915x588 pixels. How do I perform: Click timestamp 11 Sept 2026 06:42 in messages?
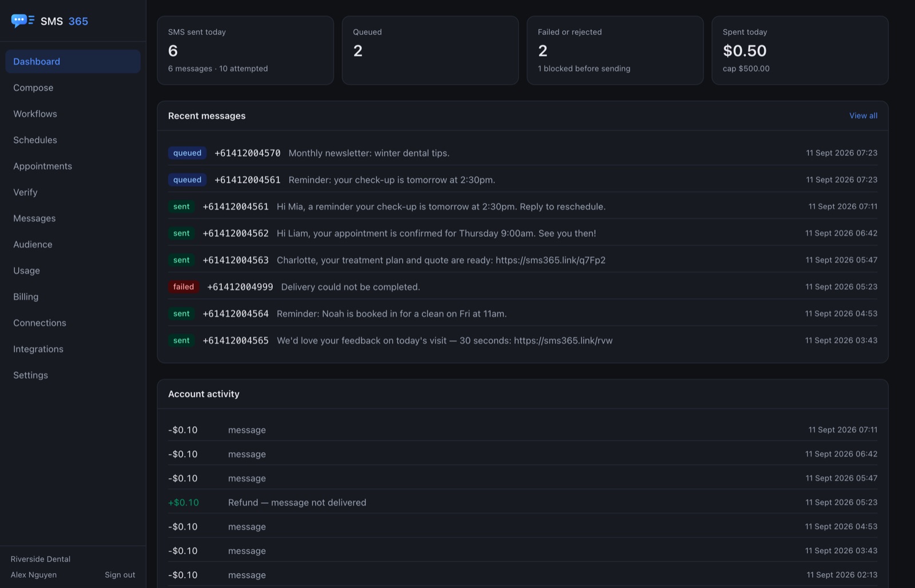tap(841, 233)
